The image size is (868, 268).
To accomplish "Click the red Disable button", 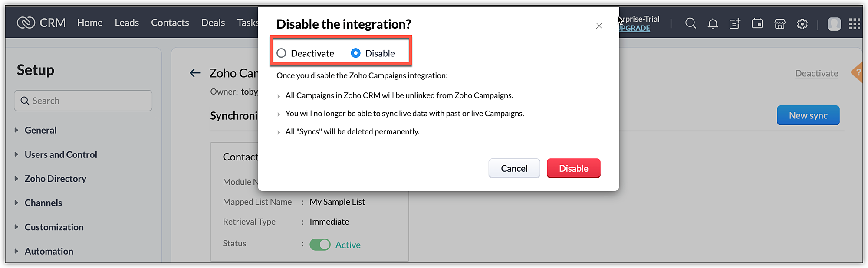I will pos(573,168).
